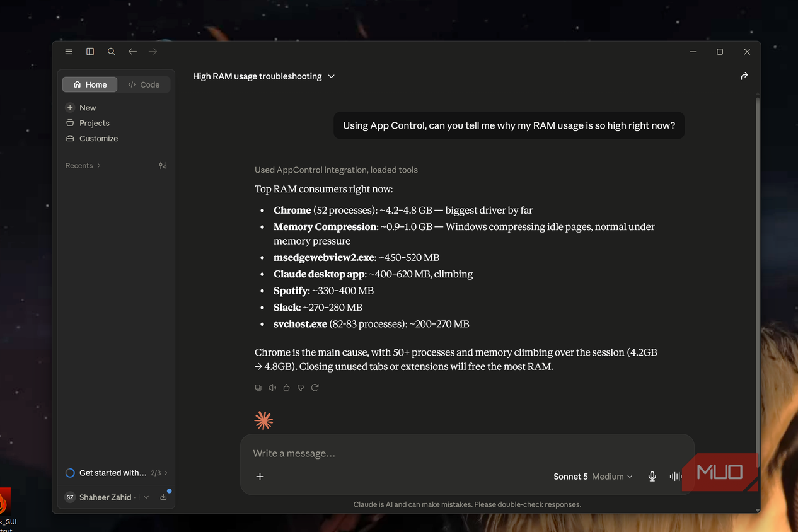
Task: Minimize the Claude window
Action: point(693,52)
